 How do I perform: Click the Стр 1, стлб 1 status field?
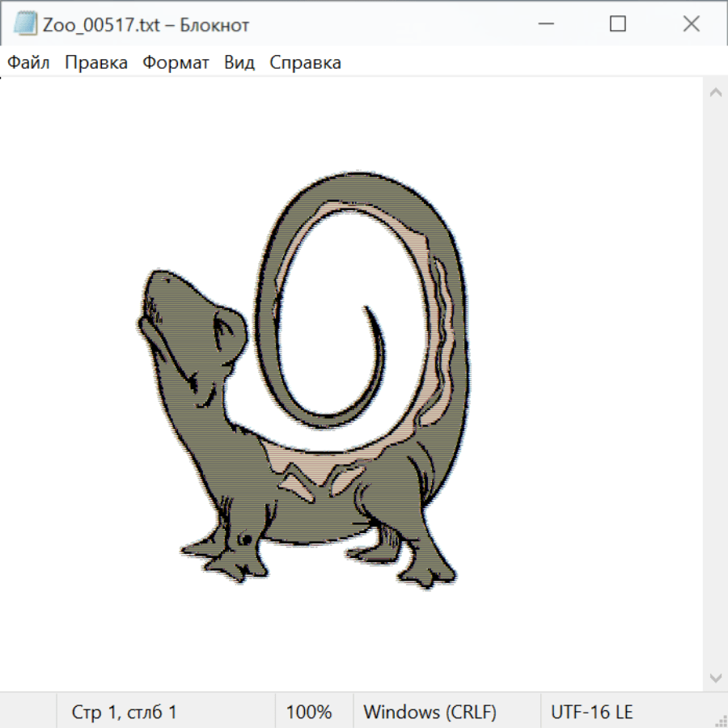[x=125, y=713]
